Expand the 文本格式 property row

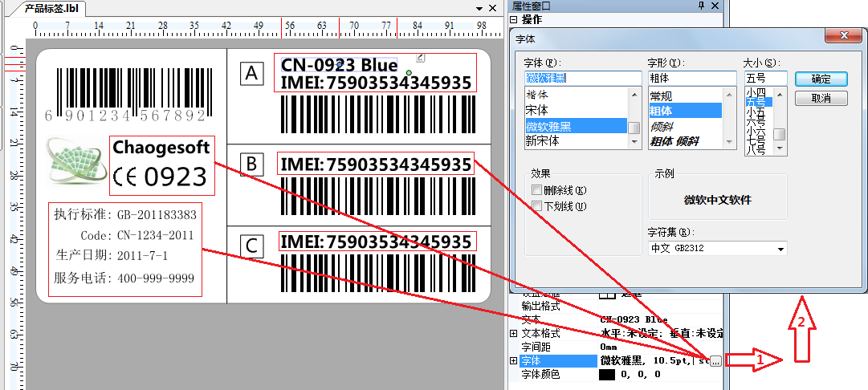(x=513, y=334)
